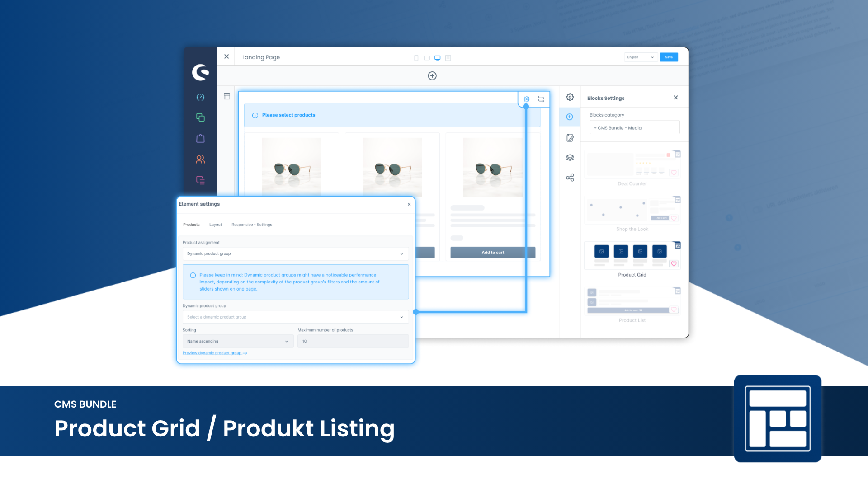
Task: Close the Landing Page editor
Action: tap(226, 56)
